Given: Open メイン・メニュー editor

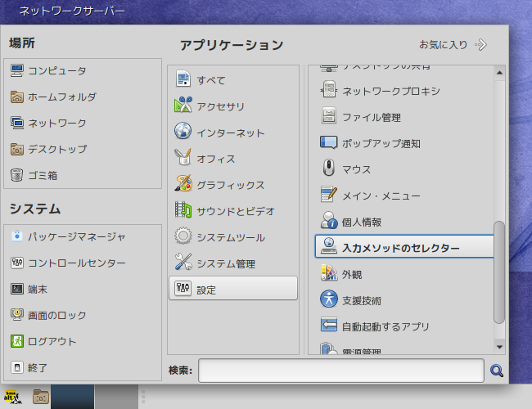Looking at the screenshot, I should (x=404, y=196).
